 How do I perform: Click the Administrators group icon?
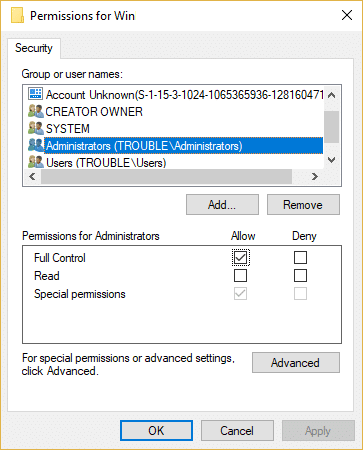(36, 145)
